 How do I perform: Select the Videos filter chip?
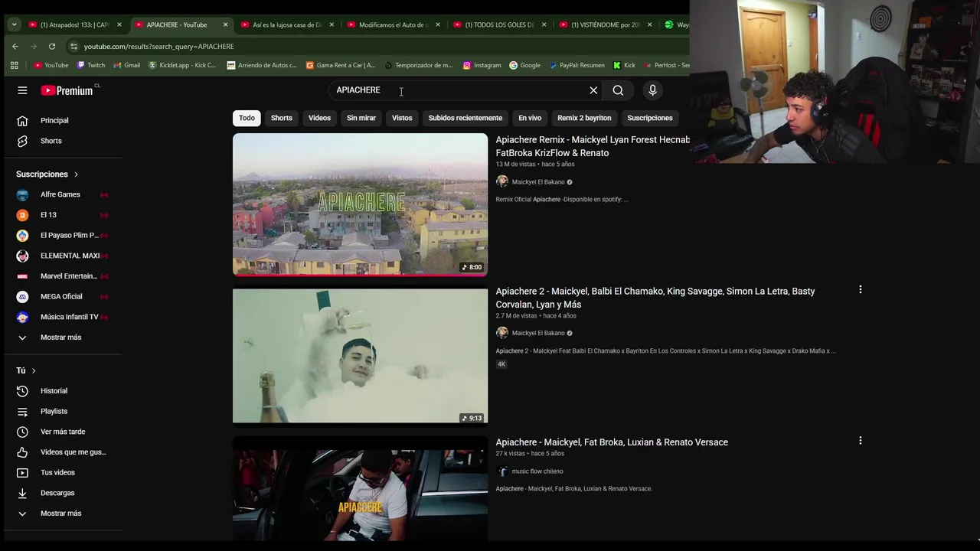[319, 118]
